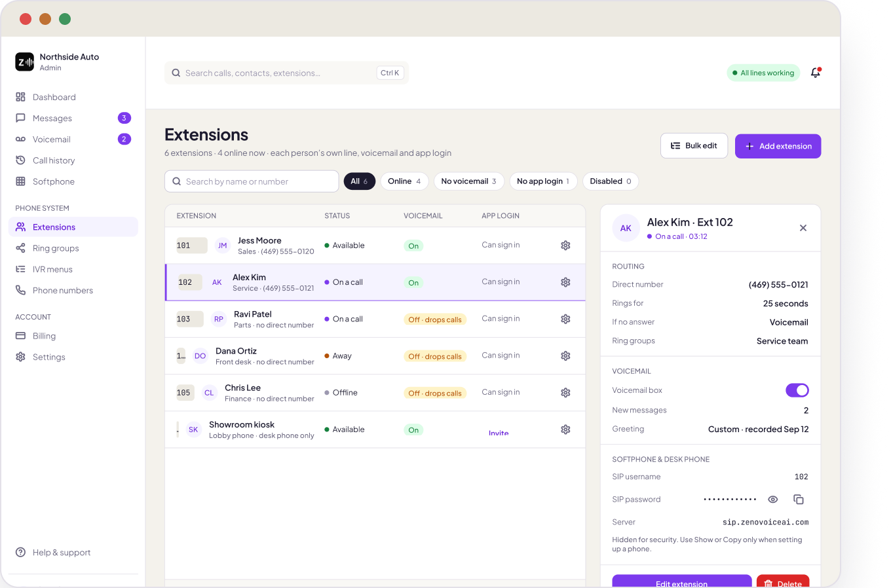
Task: Click the JM avatar for Jess Moore
Action: pyautogui.click(x=223, y=246)
